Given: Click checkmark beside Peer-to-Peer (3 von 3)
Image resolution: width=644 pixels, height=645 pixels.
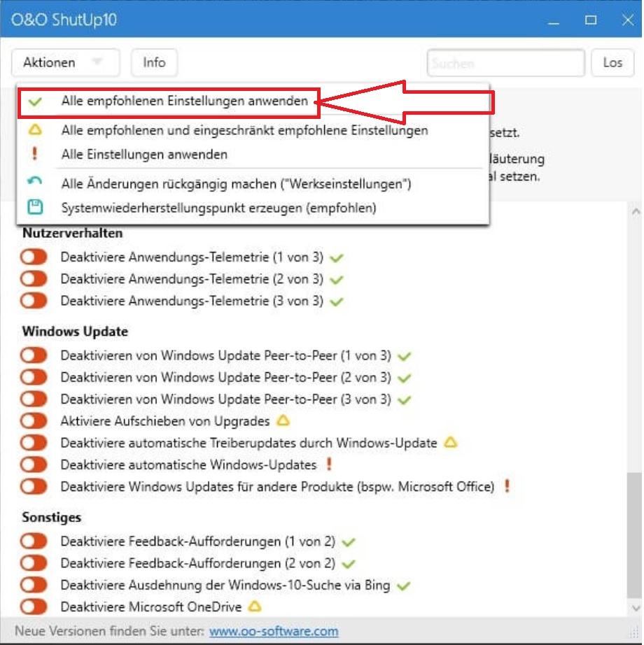Looking at the screenshot, I should click(405, 400).
